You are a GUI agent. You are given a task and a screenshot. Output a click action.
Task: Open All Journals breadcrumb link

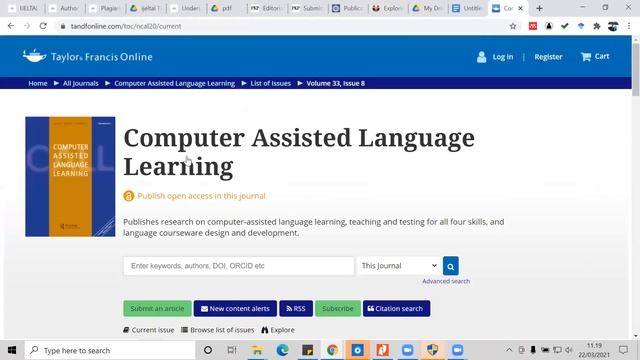(80, 83)
